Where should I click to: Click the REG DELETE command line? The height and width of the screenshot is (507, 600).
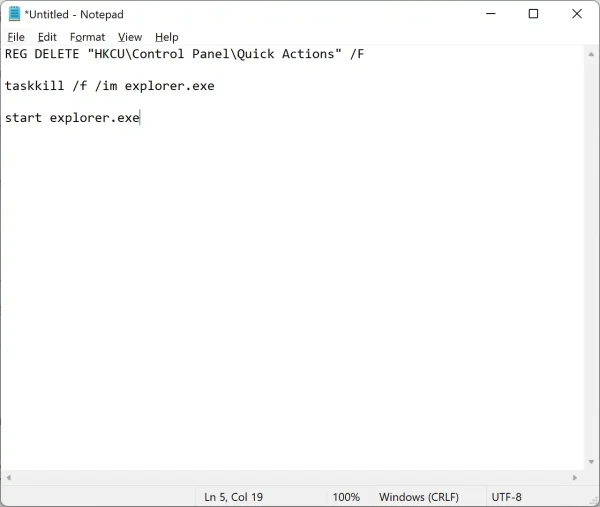coord(184,54)
